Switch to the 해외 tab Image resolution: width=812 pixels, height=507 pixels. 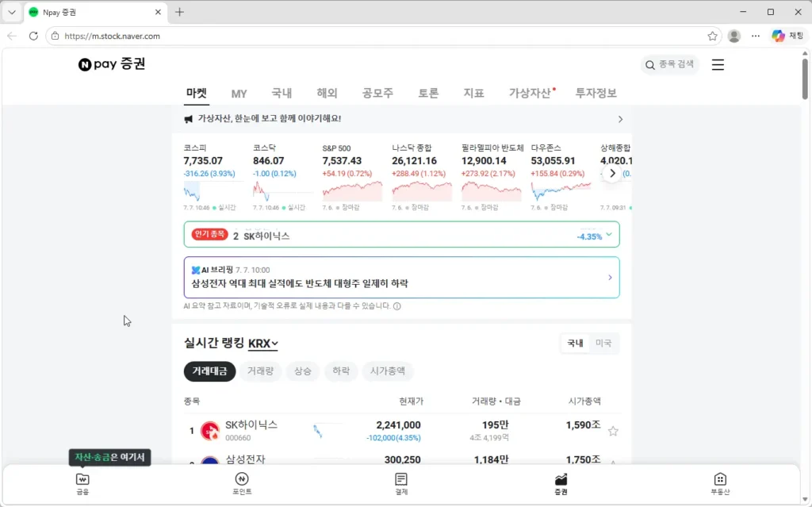tap(327, 94)
